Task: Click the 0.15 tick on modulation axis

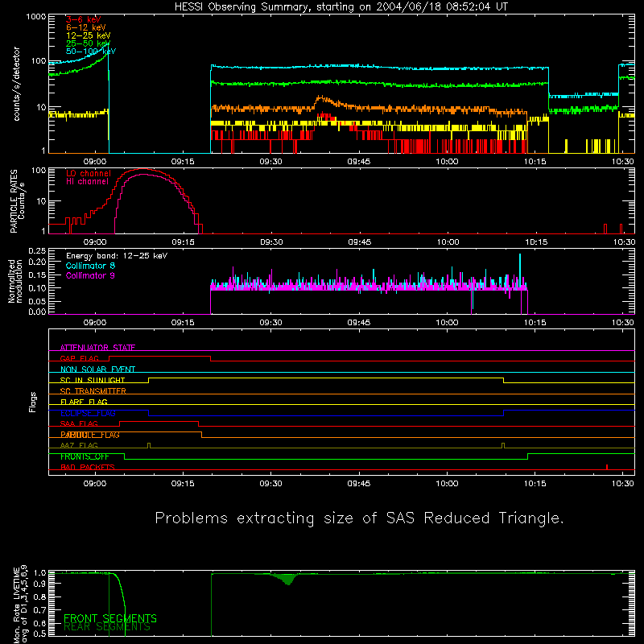Action: click(x=37, y=275)
